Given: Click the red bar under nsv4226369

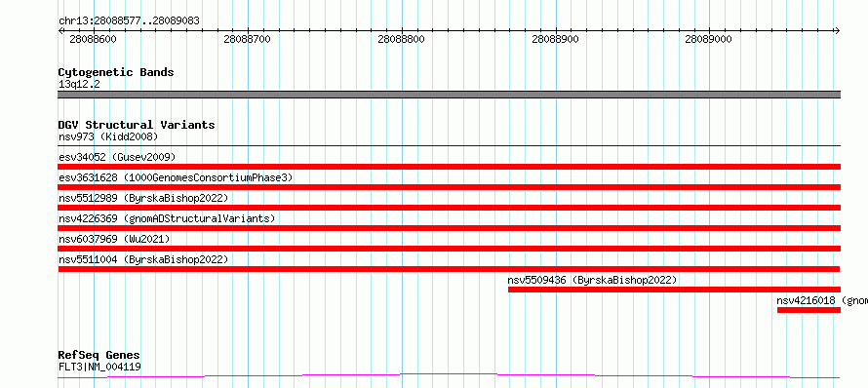Looking at the screenshot, I should click(x=449, y=228).
